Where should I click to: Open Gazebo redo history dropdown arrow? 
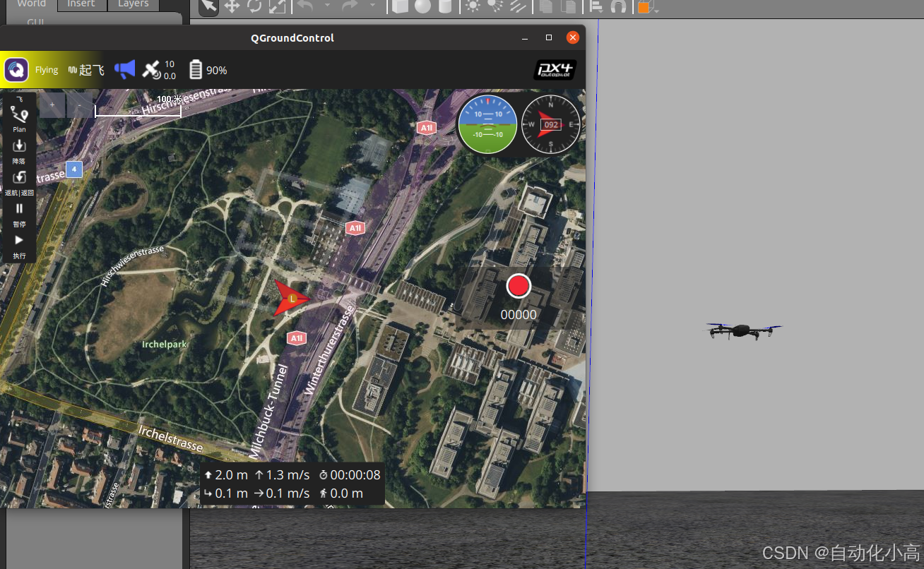(x=372, y=6)
